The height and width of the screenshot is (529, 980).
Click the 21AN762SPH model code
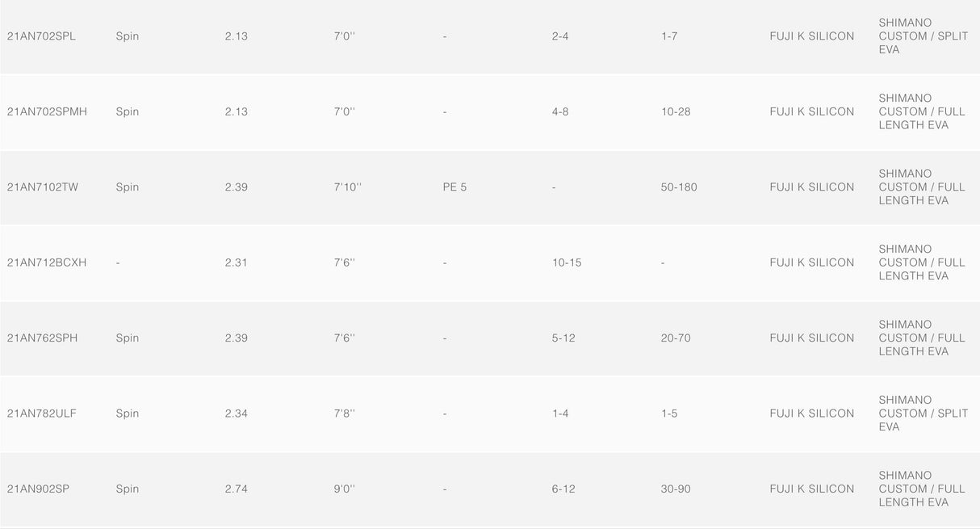[42, 338]
